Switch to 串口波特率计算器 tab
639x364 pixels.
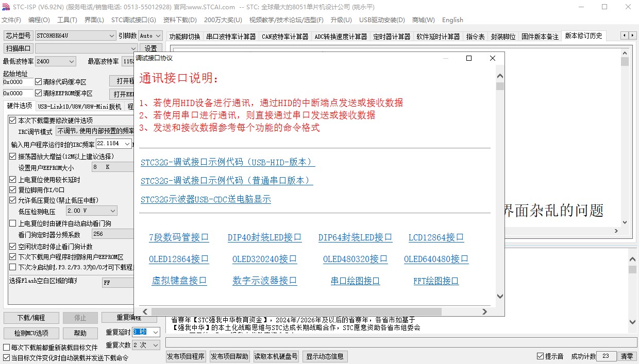point(231,37)
